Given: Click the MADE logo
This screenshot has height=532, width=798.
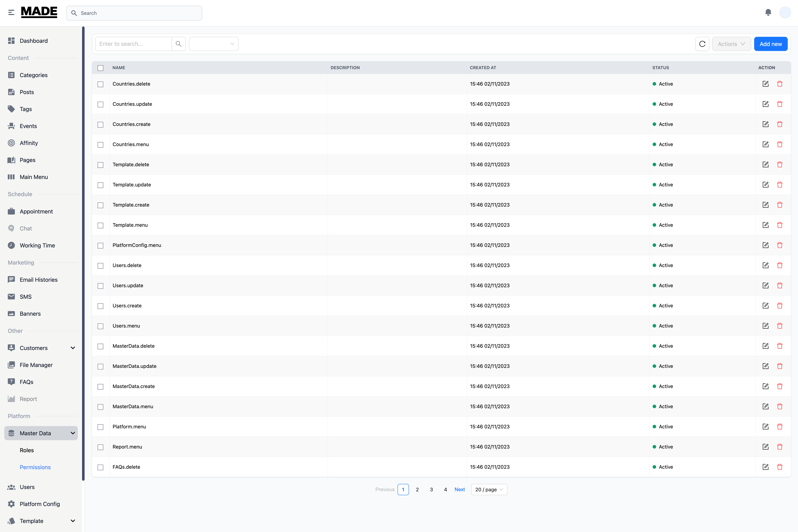Looking at the screenshot, I should [x=39, y=12].
